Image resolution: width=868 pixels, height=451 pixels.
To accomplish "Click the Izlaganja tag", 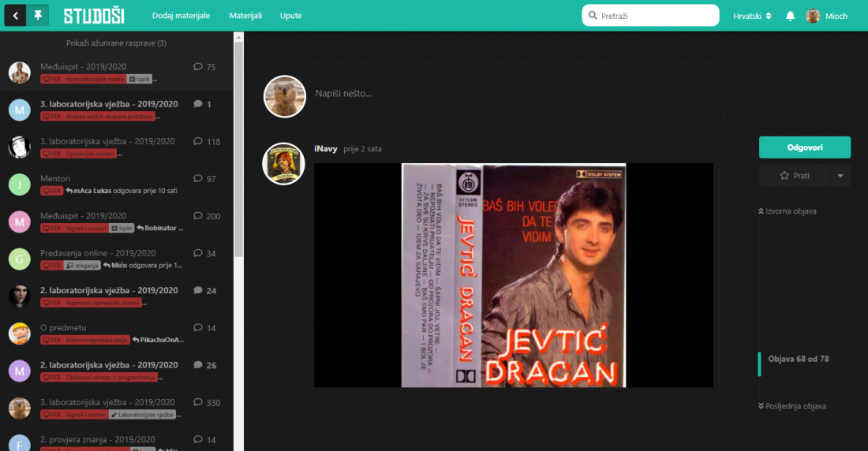I will (x=83, y=266).
